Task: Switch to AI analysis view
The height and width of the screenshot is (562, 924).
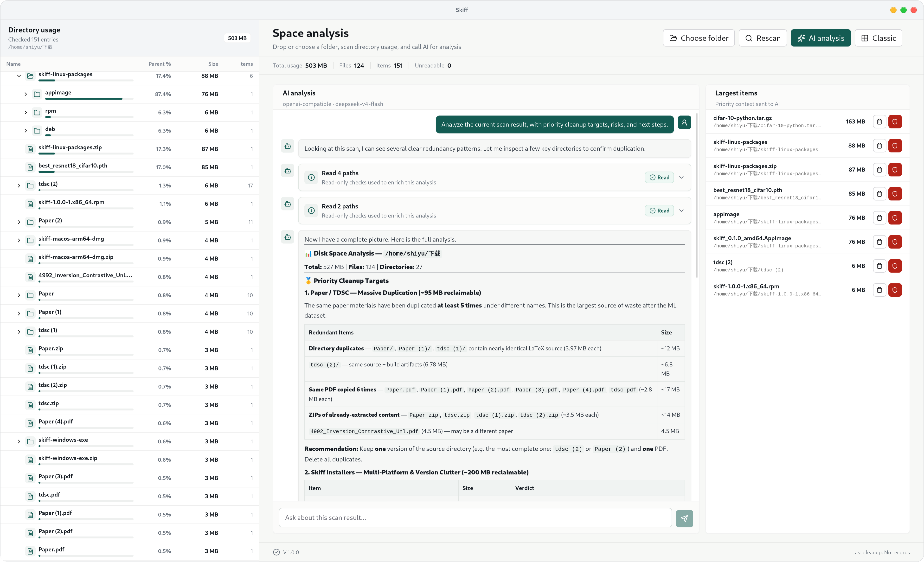Action: pos(821,38)
